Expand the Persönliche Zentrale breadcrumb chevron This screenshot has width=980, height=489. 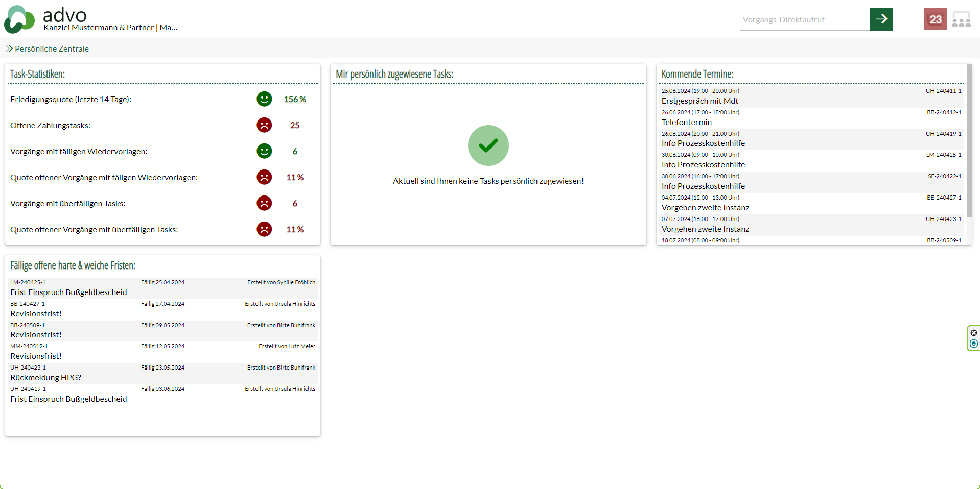pos(9,48)
